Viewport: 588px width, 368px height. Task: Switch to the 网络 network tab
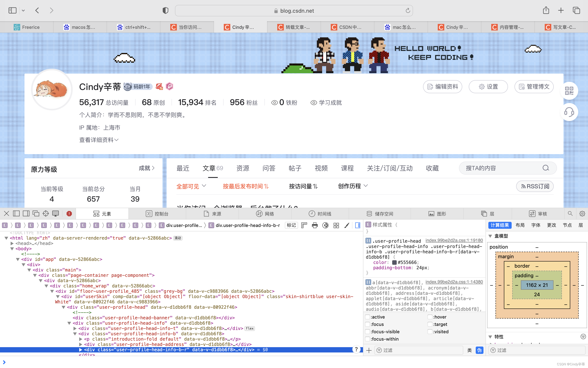pos(265,214)
